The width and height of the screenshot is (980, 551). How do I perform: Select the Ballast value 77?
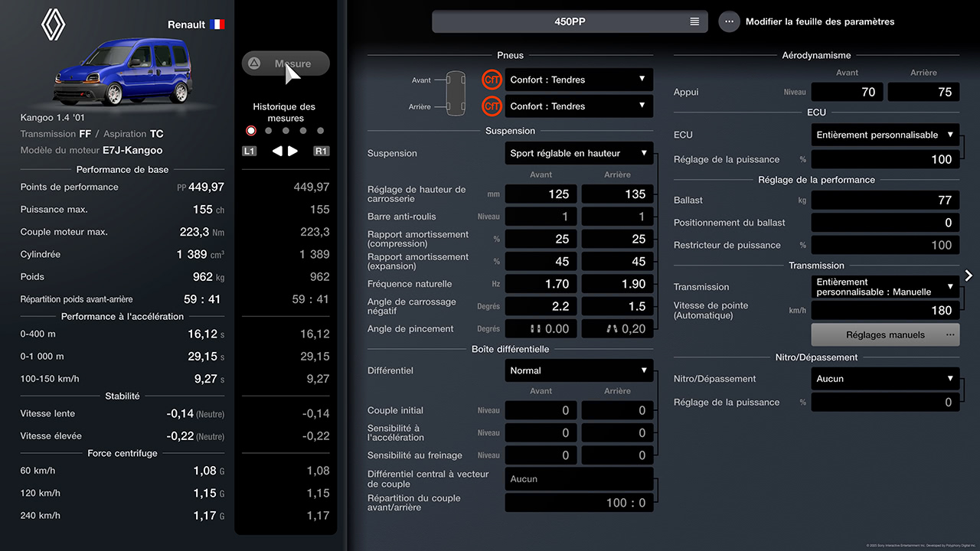pos(885,200)
